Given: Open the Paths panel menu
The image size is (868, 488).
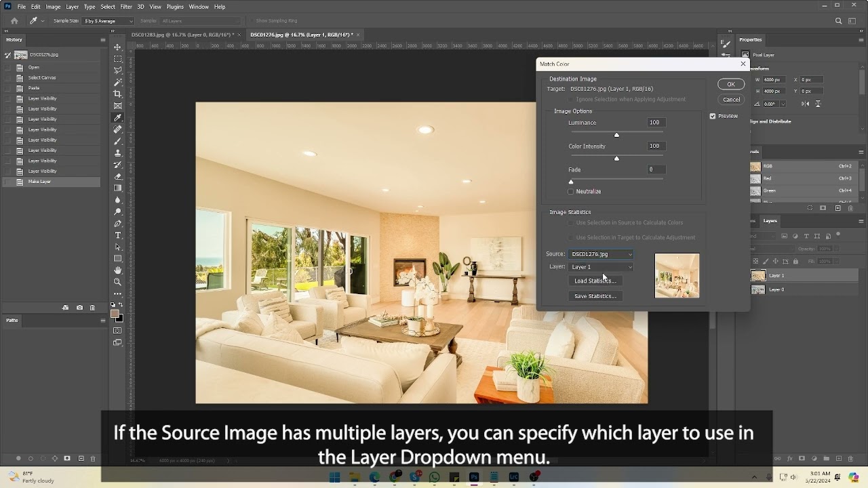Looking at the screenshot, I should coord(103,320).
